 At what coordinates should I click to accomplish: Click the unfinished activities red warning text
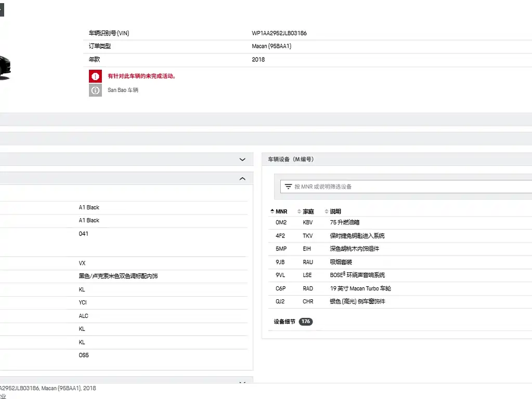click(x=142, y=76)
